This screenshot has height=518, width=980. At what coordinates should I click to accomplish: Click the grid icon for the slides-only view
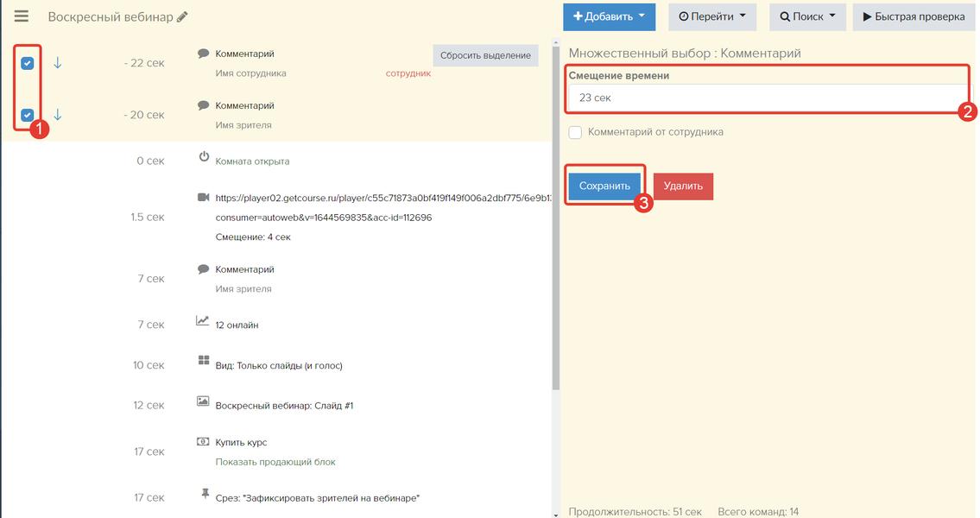tap(204, 361)
